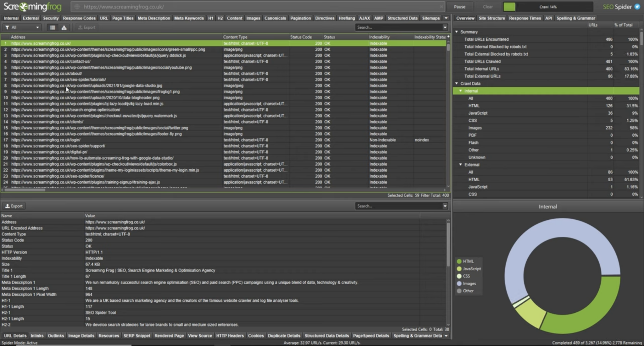Click the globe icon in URL bar
This screenshot has width=644, height=346.
pyautogui.click(x=77, y=7)
